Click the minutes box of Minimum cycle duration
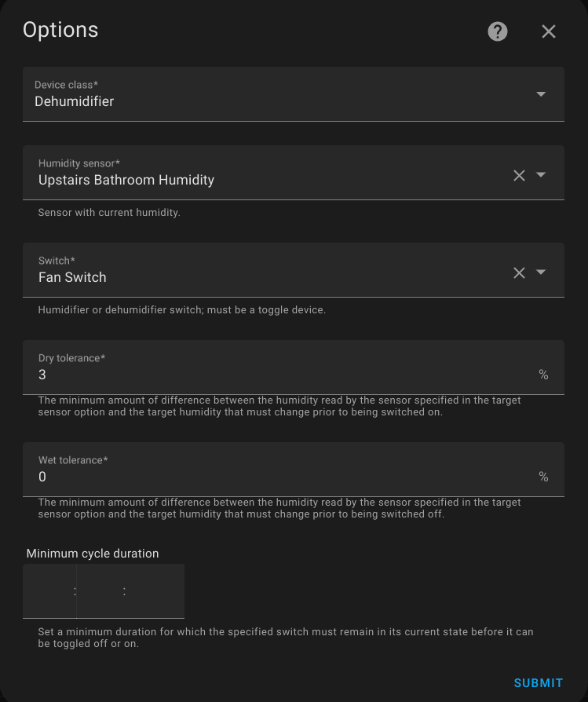588x702 pixels. pyautogui.click(x=100, y=591)
